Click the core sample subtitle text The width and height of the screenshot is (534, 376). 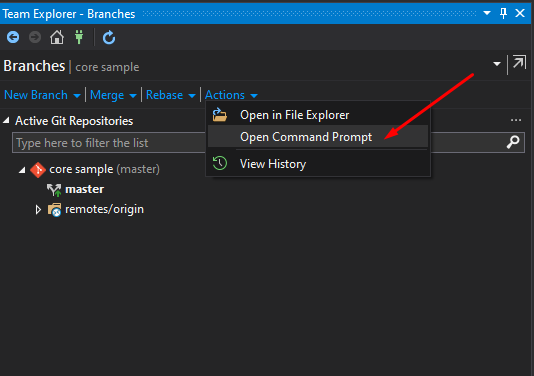click(x=107, y=67)
